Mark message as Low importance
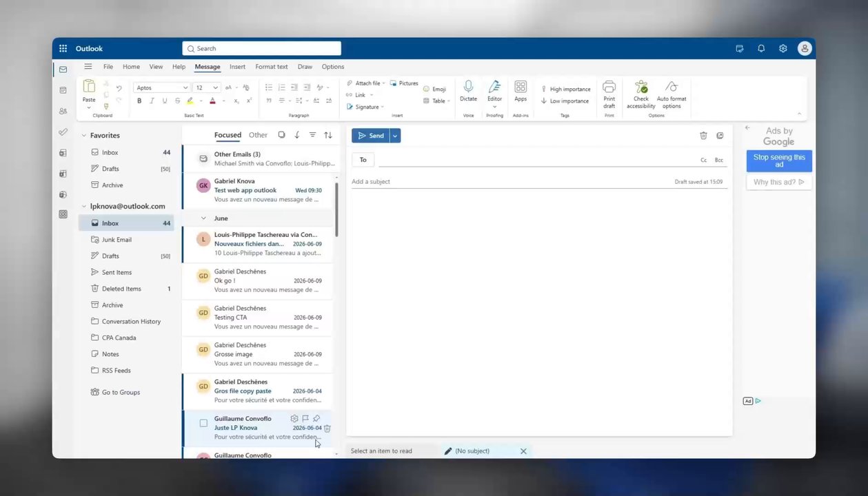 [565, 101]
